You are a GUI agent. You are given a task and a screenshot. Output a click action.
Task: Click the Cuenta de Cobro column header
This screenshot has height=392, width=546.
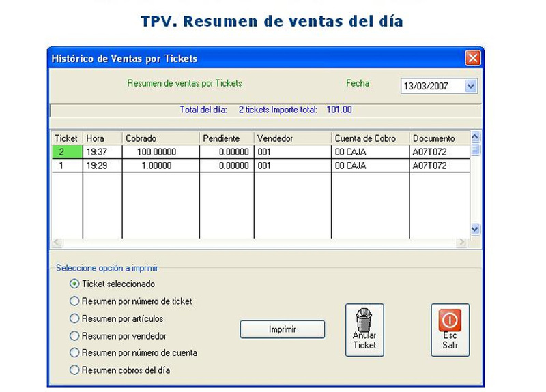(x=370, y=138)
